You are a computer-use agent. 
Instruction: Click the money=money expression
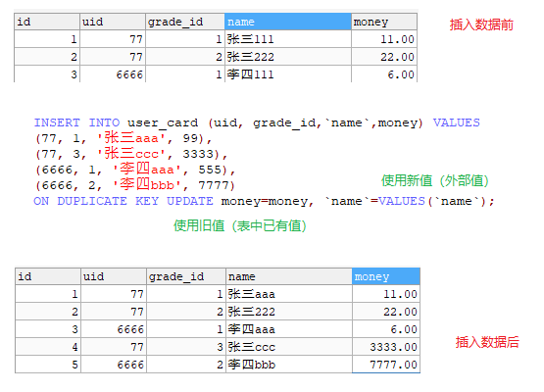265,202
